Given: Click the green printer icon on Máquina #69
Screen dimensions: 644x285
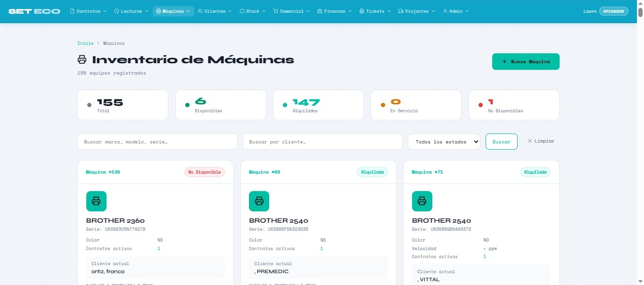Looking at the screenshot, I should [x=259, y=201].
